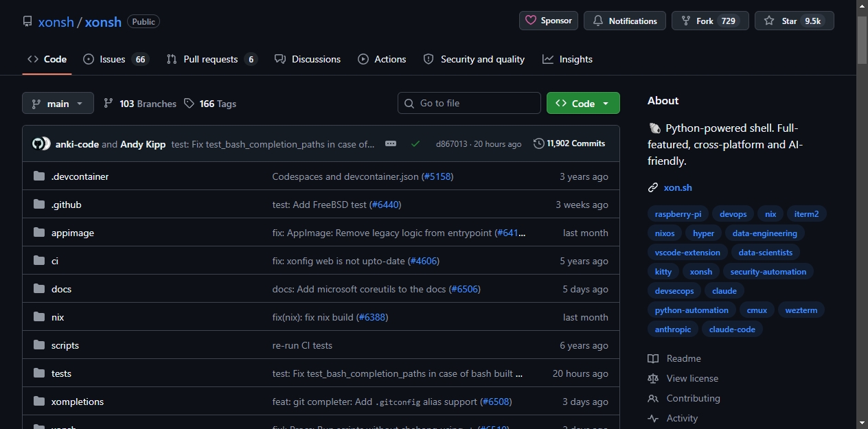Open the 103 Branches link
This screenshot has width=868, height=429.
pyautogui.click(x=140, y=104)
